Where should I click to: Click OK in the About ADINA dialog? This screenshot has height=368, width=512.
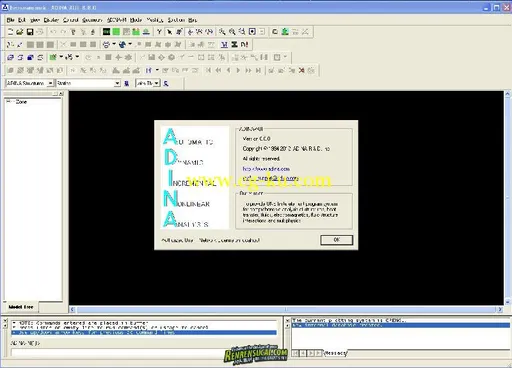[x=336, y=240]
